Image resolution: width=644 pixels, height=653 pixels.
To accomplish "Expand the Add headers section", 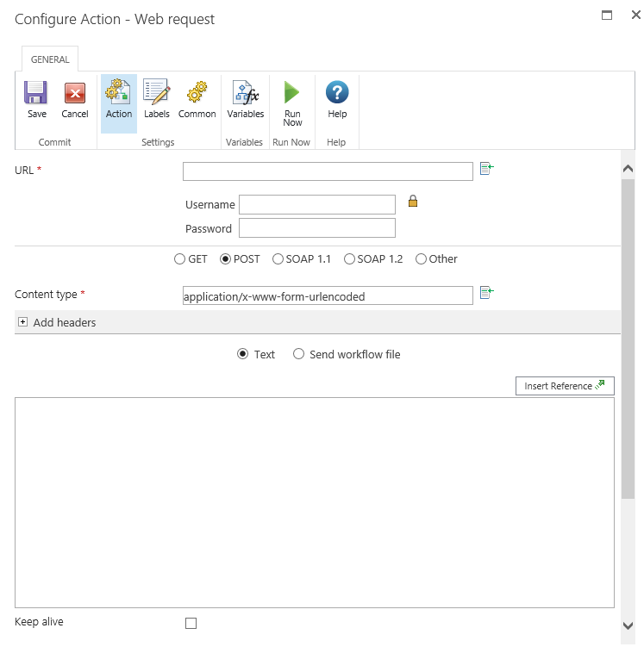I will coord(23,322).
